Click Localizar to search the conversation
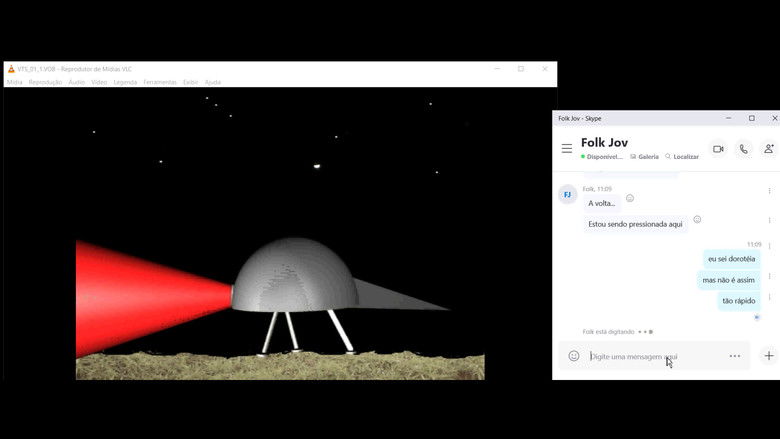780x439 pixels. [x=682, y=157]
